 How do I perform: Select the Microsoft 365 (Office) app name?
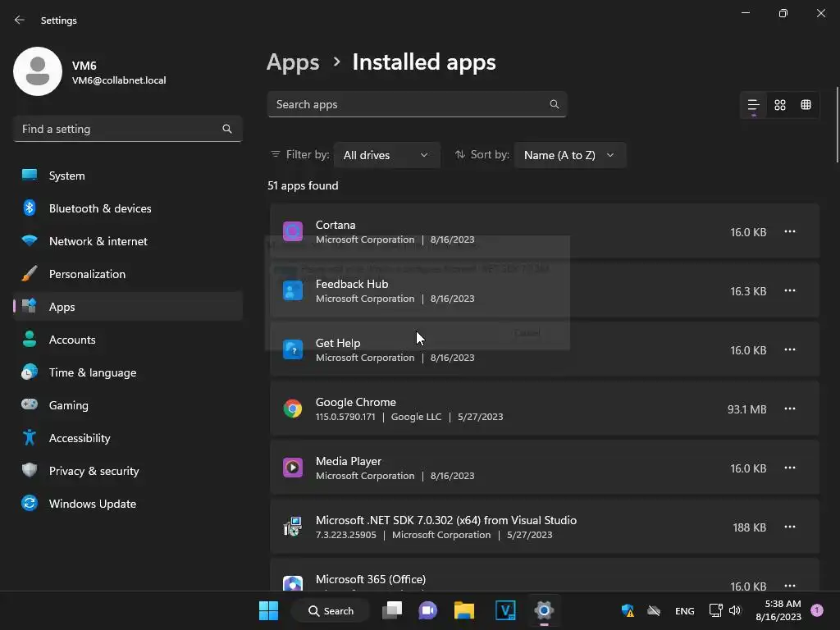(x=370, y=579)
